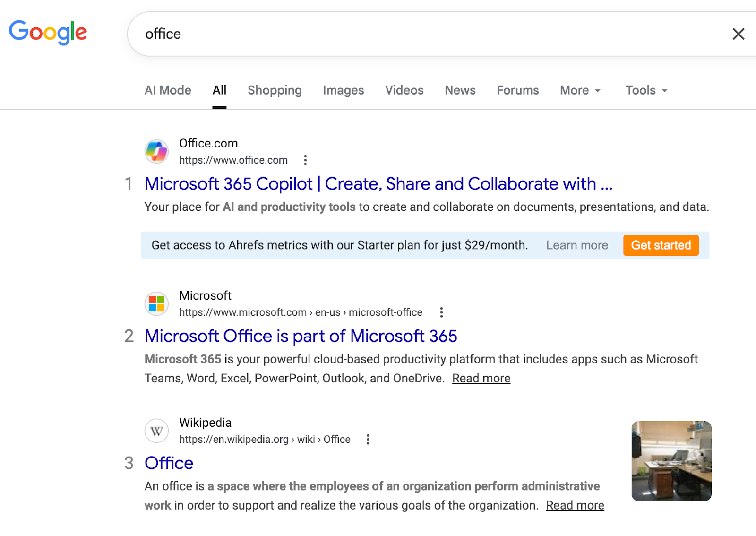Click the Microsoft four-color logo favicon
Image resolution: width=756 pixels, height=536 pixels.
click(156, 303)
